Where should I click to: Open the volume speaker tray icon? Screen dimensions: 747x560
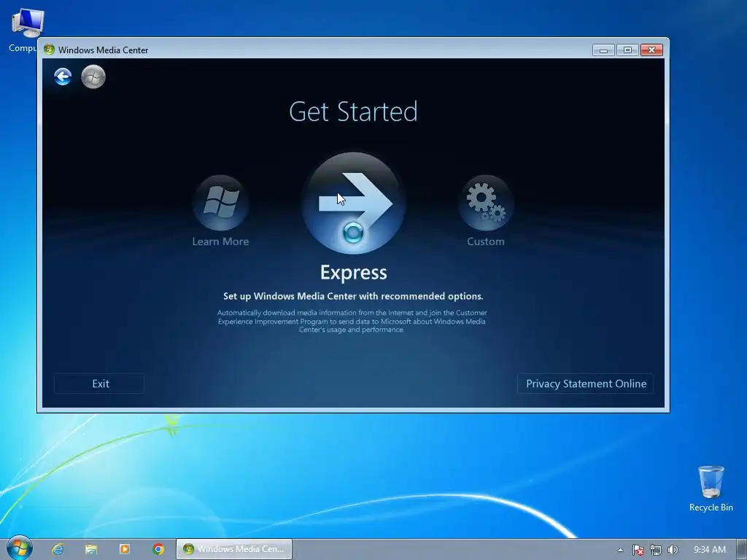tap(673, 550)
